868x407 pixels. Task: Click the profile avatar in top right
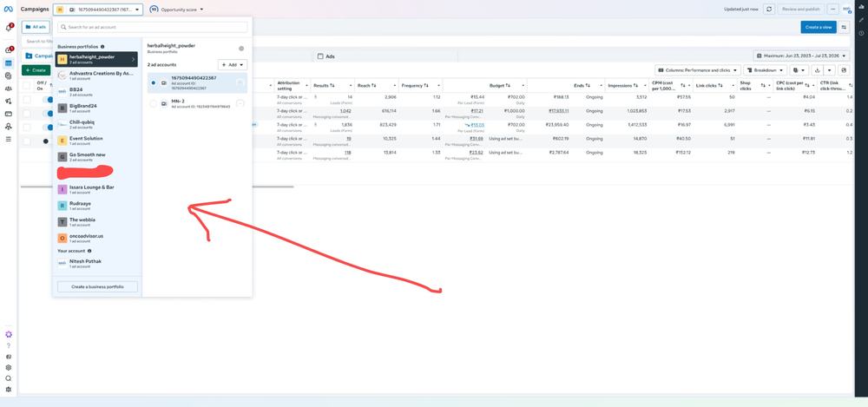(847, 10)
